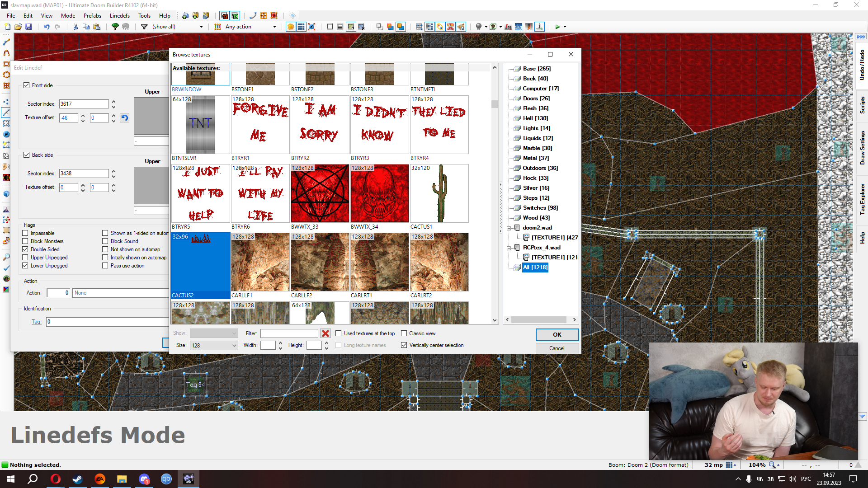
Task: Collapse the doom2.wad tree node
Action: (509, 228)
